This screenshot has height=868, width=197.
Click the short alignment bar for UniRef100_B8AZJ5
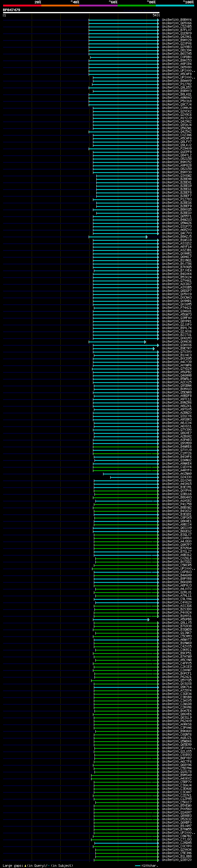[x=118, y=237]
